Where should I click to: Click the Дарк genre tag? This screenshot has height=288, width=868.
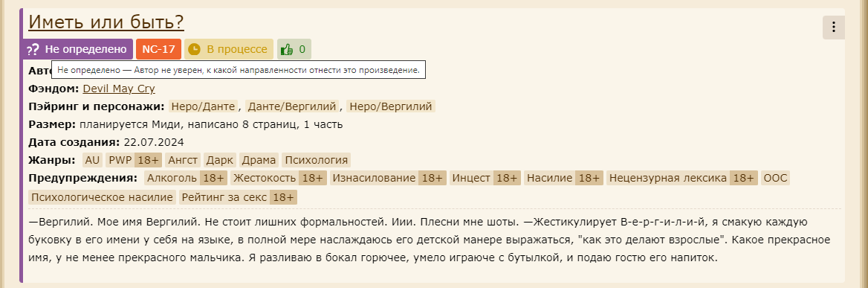coord(220,160)
